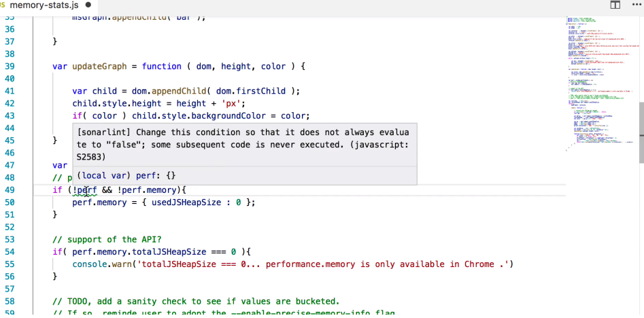The image size is (644, 318).
Task: Click the vertical scrollbar thumb
Action: (641, 132)
